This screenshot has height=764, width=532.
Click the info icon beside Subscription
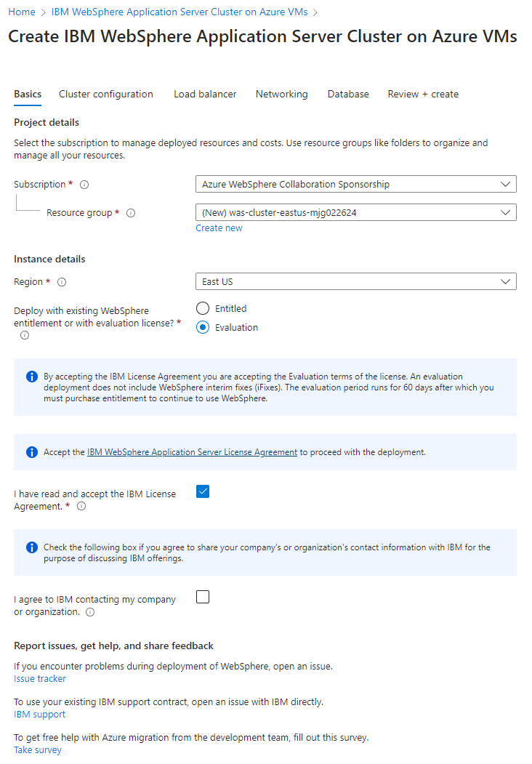[x=84, y=184]
